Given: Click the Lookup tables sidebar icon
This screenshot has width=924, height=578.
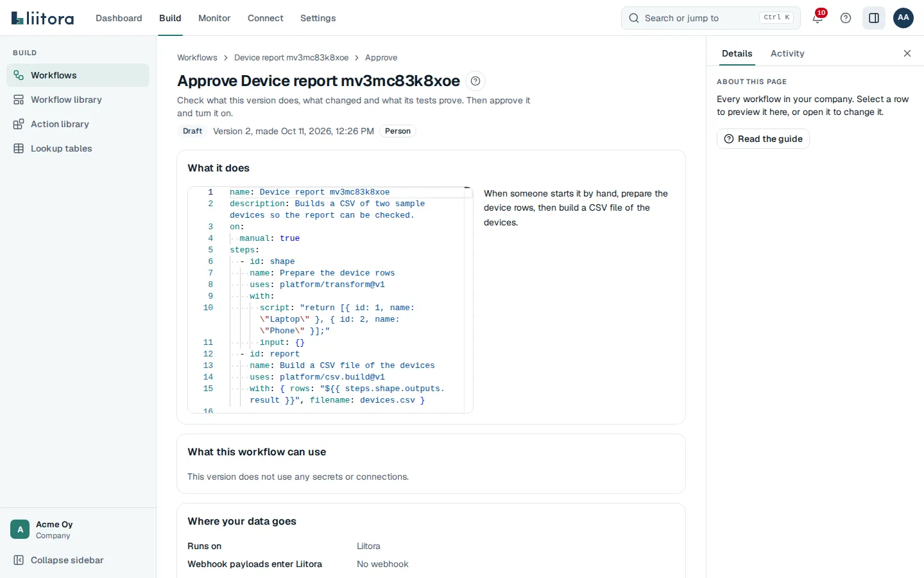Looking at the screenshot, I should tap(19, 148).
